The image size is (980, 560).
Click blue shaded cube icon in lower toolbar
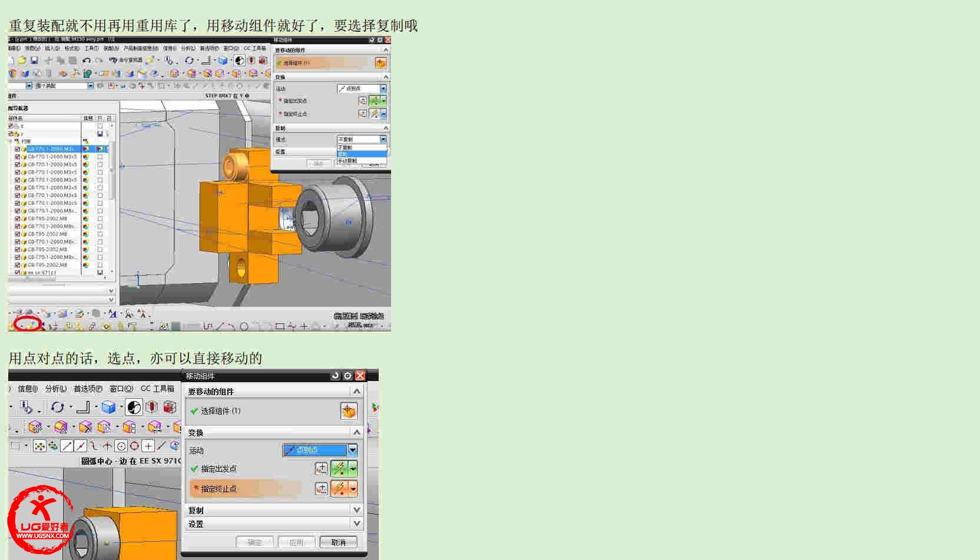108,407
